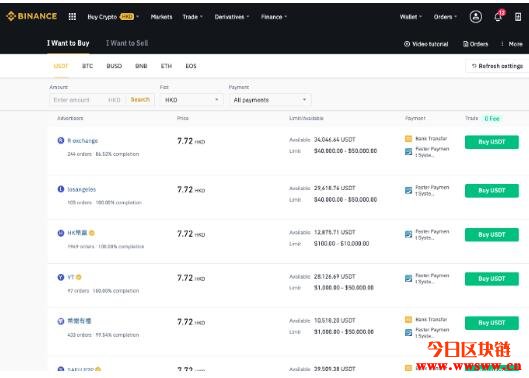529x378 pixels.
Task: Click Faster Payment icon in 10,518.20 USDT row
Action: pos(408,332)
